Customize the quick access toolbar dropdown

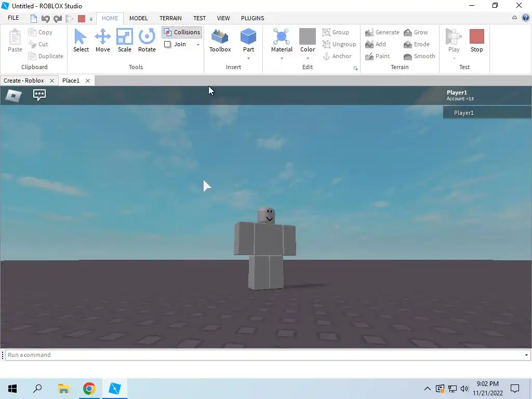(91, 19)
